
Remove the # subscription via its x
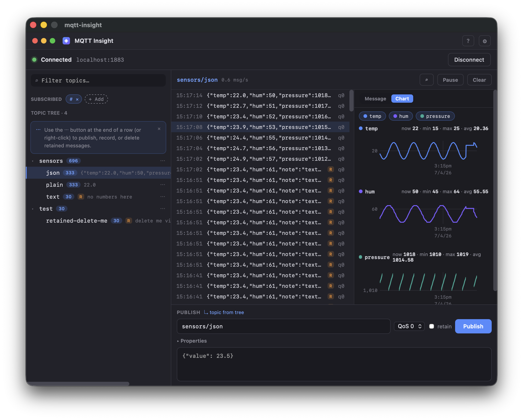click(x=77, y=99)
